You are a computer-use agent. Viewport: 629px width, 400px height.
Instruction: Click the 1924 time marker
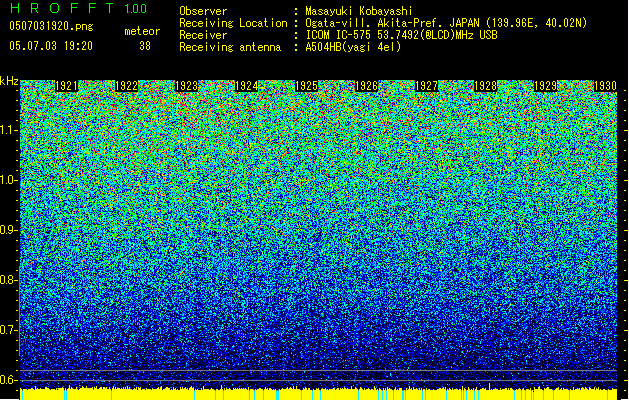tap(246, 86)
